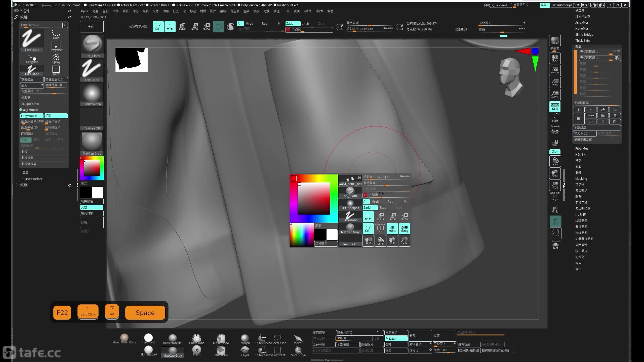
Task: Select the SelectLasso brush
Action: 277,339
